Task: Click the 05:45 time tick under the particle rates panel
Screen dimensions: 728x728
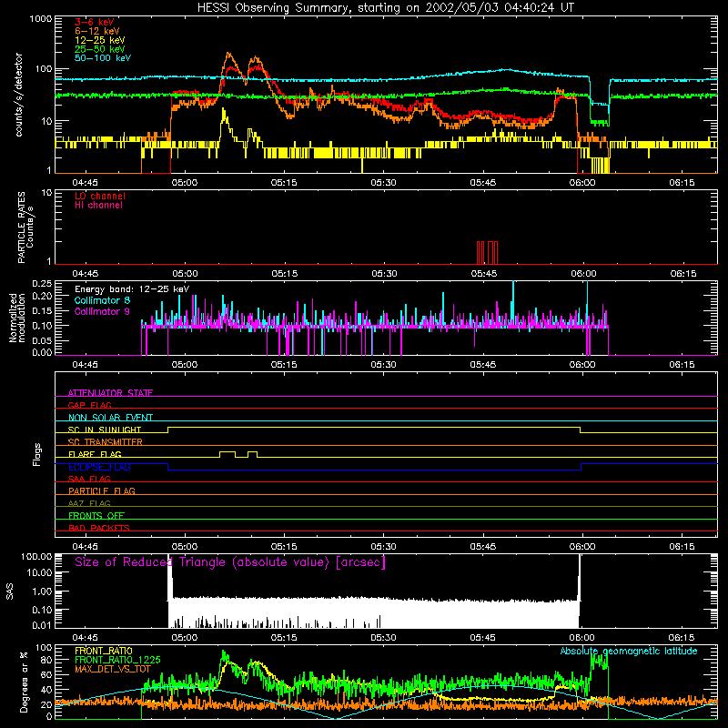Action: click(484, 274)
